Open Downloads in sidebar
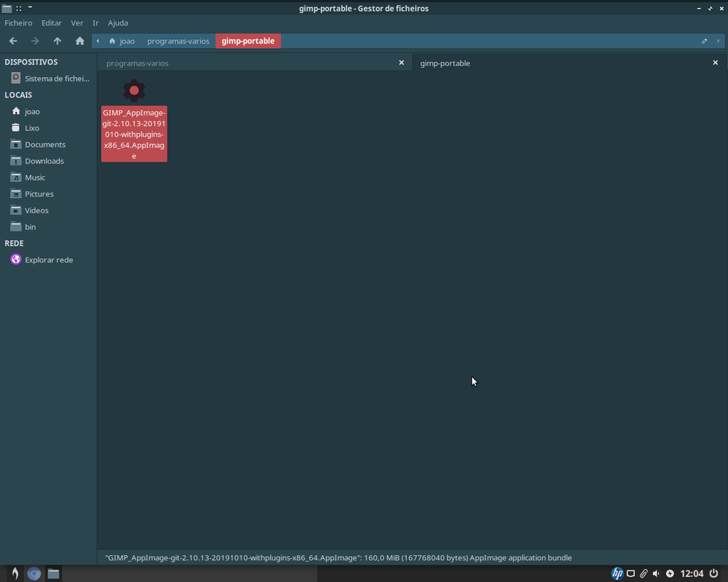The image size is (728, 582). 48,161
